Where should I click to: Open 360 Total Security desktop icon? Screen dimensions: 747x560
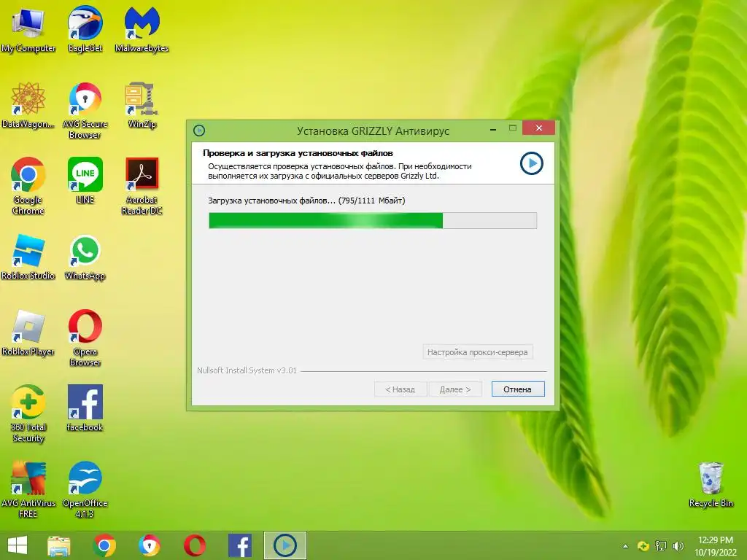pos(28,413)
